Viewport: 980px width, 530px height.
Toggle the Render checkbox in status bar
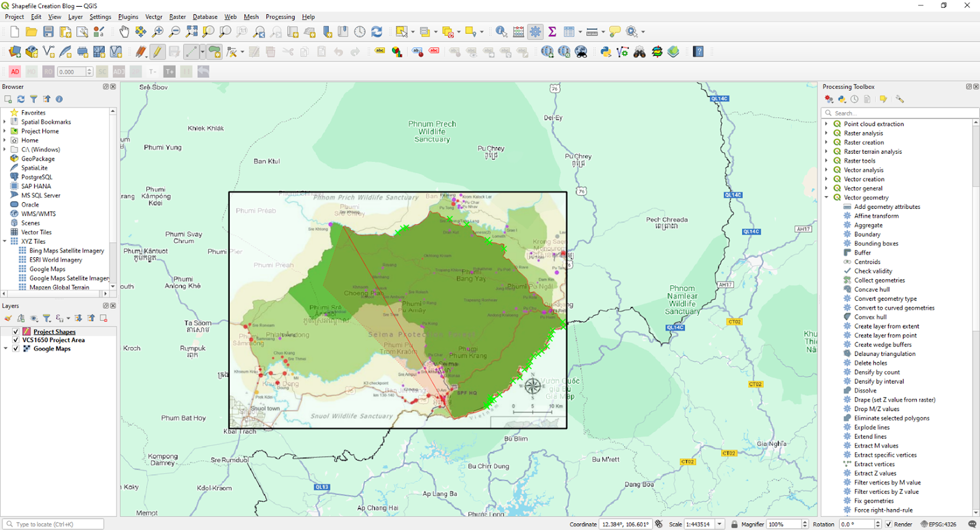[x=889, y=524]
